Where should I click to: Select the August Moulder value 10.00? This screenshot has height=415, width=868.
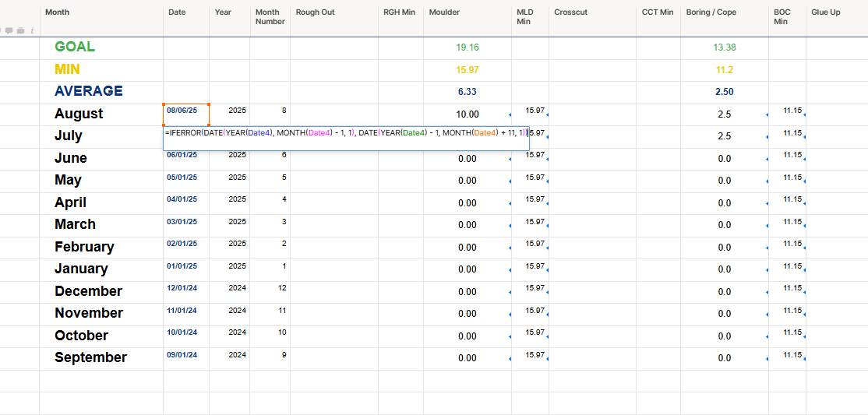pyautogui.click(x=468, y=114)
